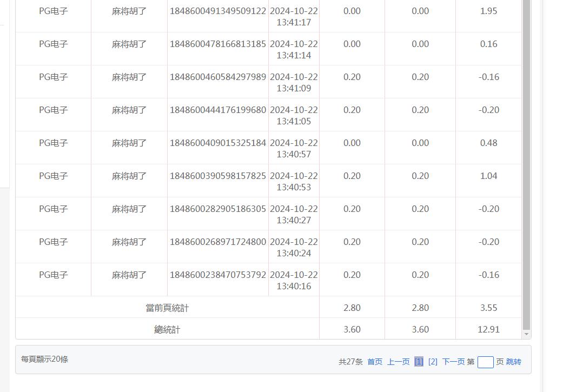Viewport: 563px width, 392px height.
Task: Select order number 1848600491349509122
Action: (218, 11)
